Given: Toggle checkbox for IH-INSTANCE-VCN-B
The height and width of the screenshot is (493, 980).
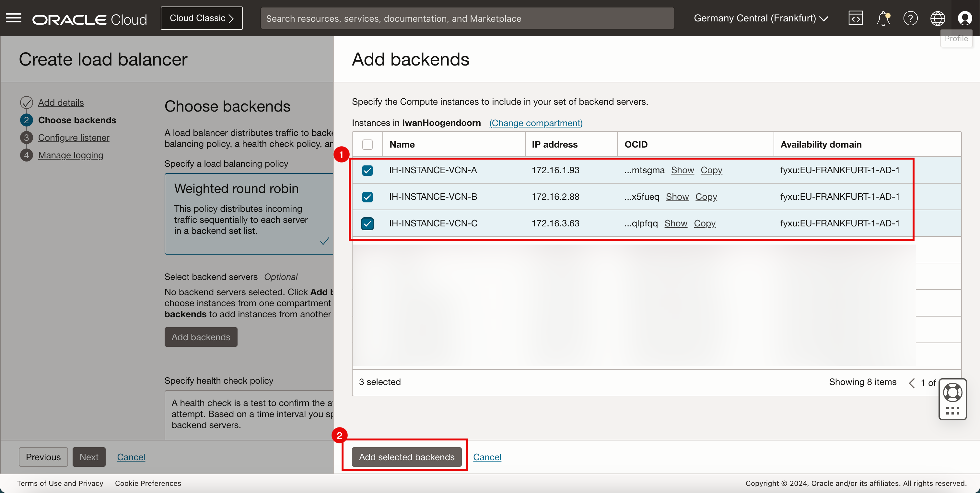Looking at the screenshot, I should (x=367, y=196).
